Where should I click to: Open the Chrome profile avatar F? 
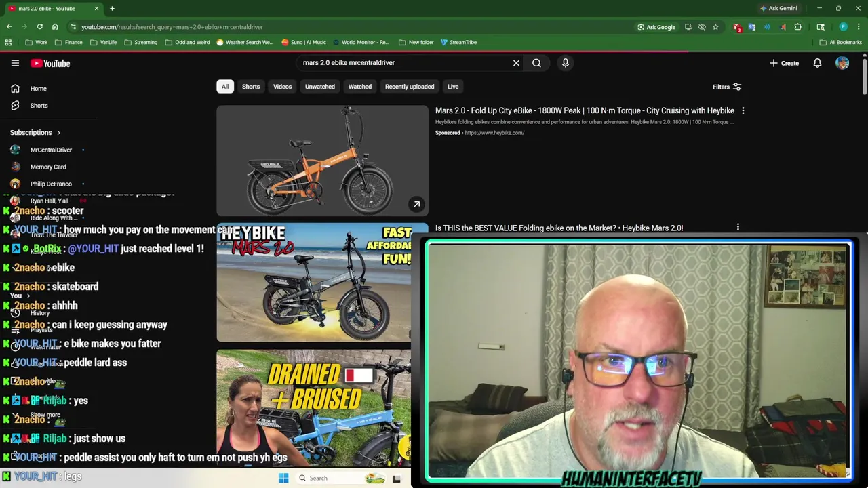[x=843, y=27]
